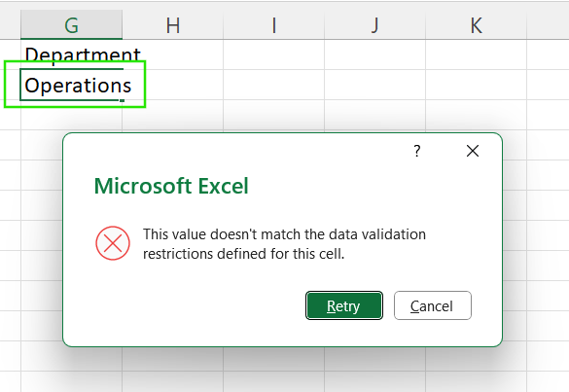Click the Retry button in the dialog

pyautogui.click(x=344, y=305)
